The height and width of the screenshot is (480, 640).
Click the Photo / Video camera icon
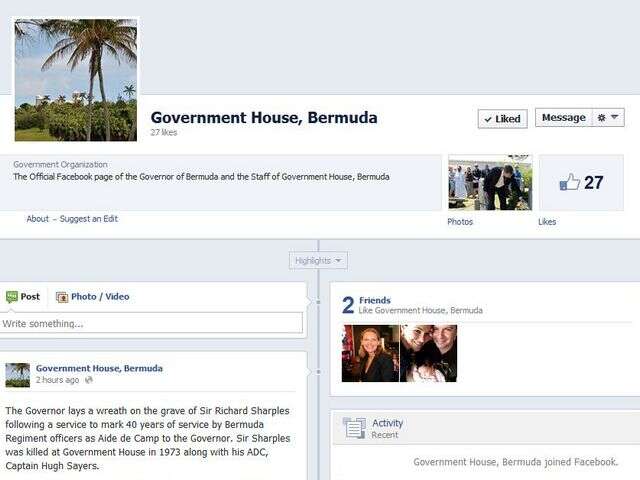click(x=62, y=297)
